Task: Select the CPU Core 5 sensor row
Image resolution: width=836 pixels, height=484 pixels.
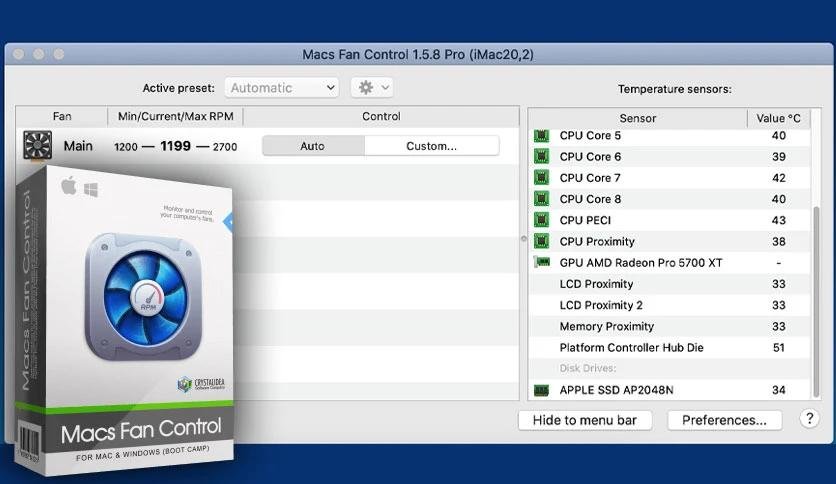Action: [x=670, y=135]
